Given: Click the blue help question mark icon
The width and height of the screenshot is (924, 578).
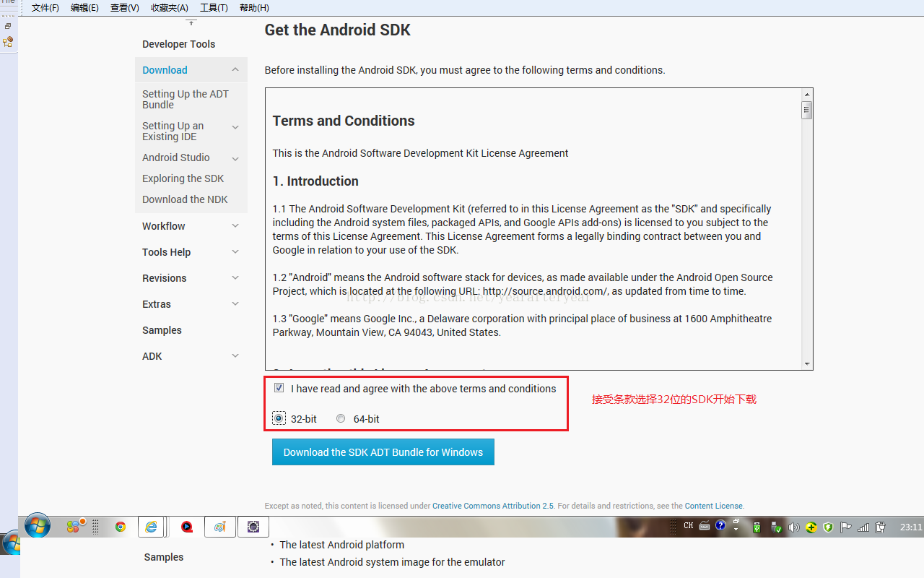Looking at the screenshot, I should (x=720, y=525).
